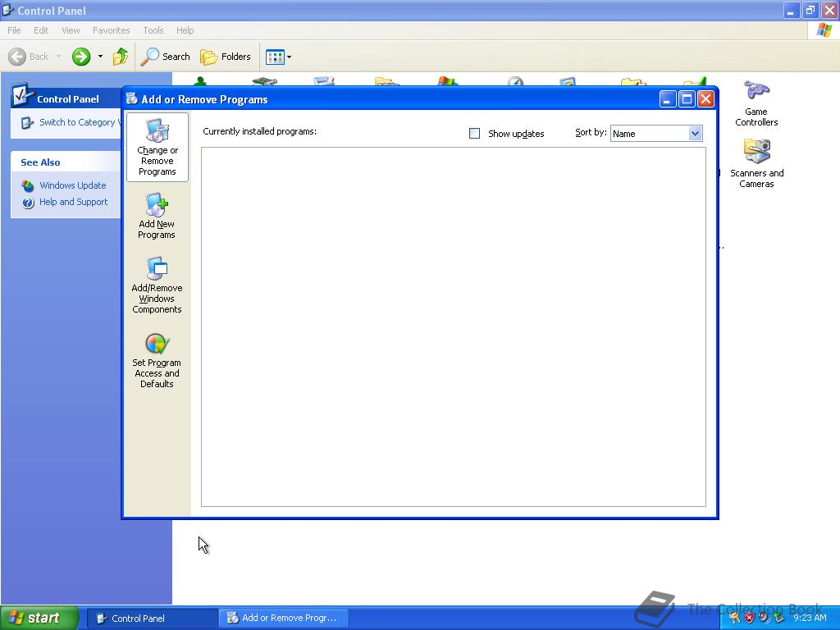840x630 pixels.
Task: Click the Control Panel sidebar header icon
Action: 22,94
